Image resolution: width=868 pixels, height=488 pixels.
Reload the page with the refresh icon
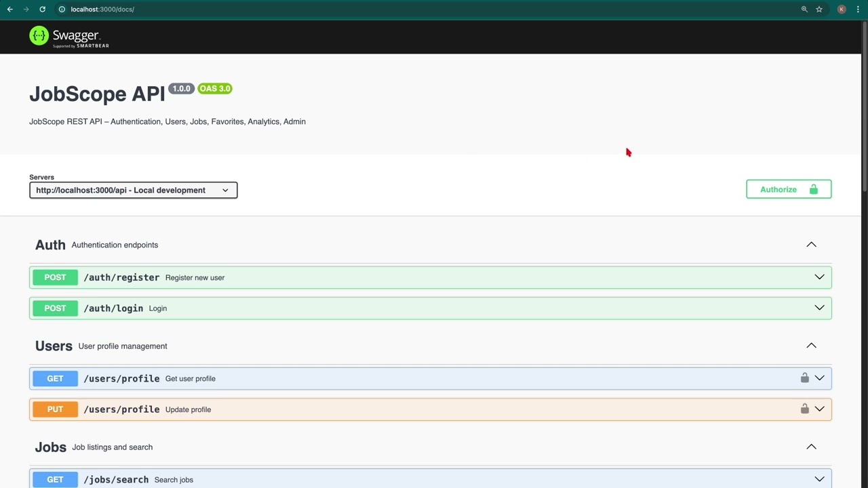point(42,9)
